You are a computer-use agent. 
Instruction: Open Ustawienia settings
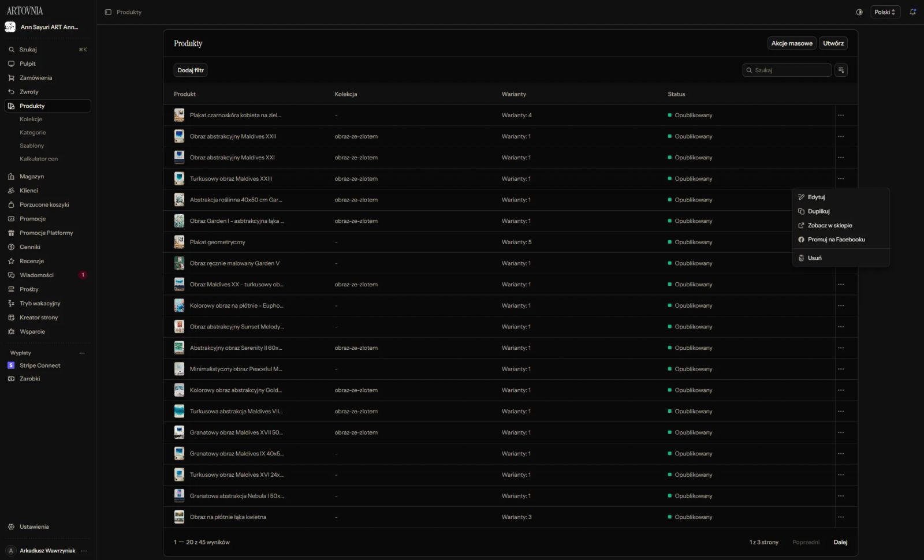tap(47, 527)
